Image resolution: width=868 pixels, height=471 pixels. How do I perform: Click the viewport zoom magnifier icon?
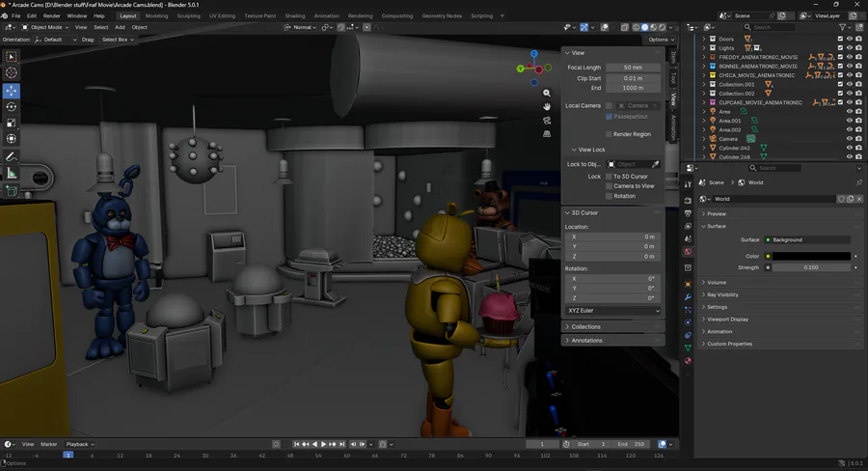pyautogui.click(x=547, y=94)
